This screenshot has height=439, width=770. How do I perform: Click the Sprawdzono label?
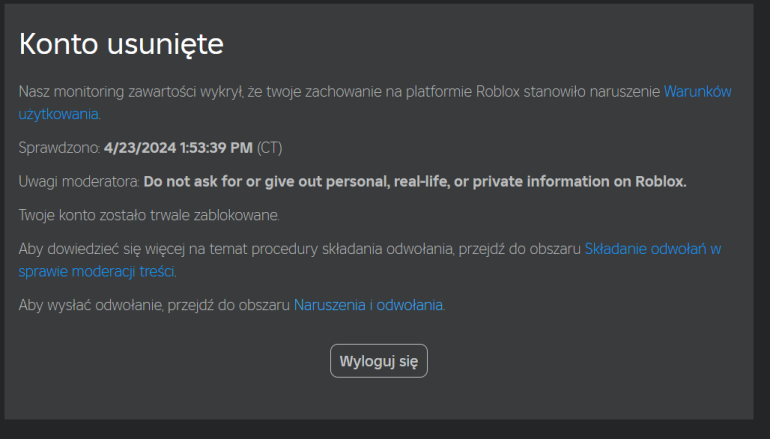(59, 148)
